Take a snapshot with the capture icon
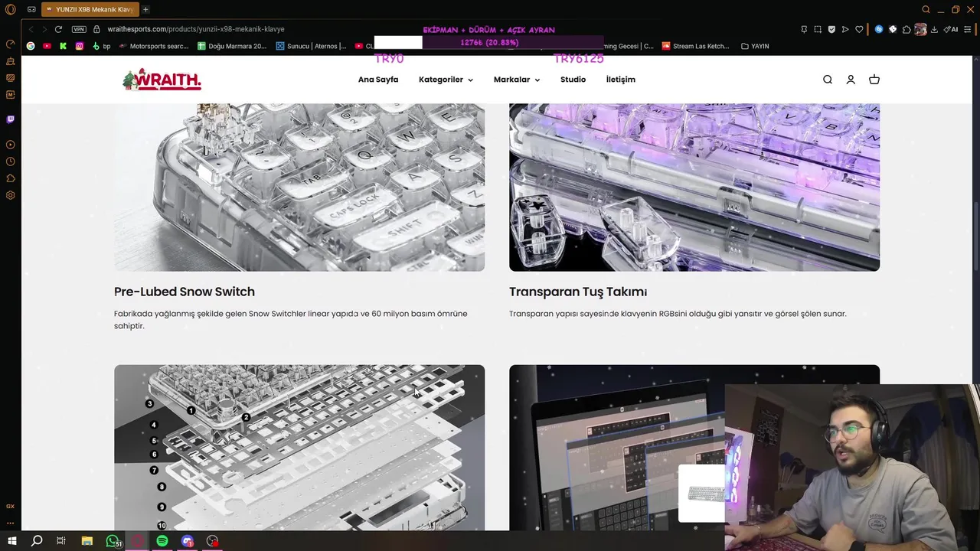980x551 pixels. point(818,29)
